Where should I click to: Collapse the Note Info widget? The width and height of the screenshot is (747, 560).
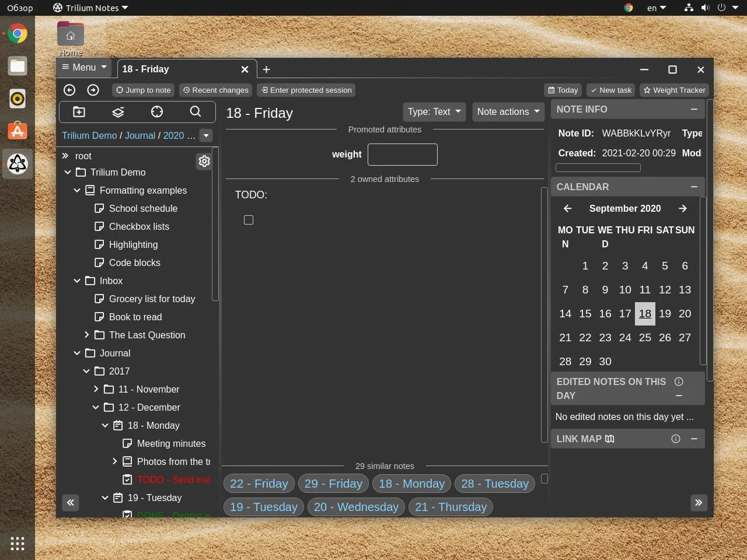click(x=694, y=109)
